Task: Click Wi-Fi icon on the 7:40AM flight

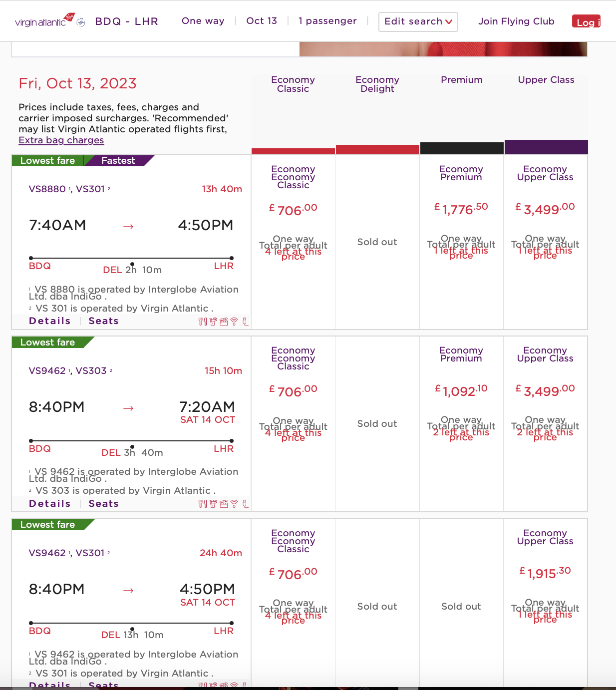Action: (x=234, y=322)
